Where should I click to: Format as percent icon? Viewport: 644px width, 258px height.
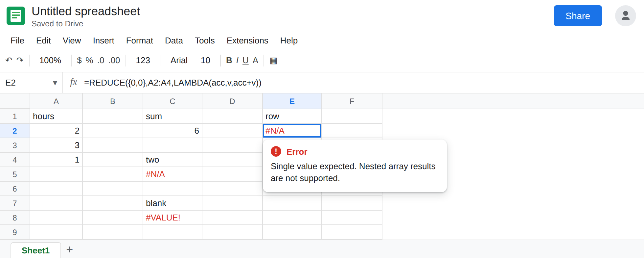click(x=89, y=60)
